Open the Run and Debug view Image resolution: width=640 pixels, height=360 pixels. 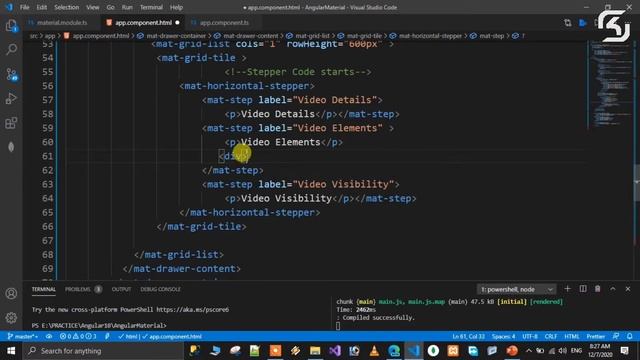pyautogui.click(x=11, y=98)
